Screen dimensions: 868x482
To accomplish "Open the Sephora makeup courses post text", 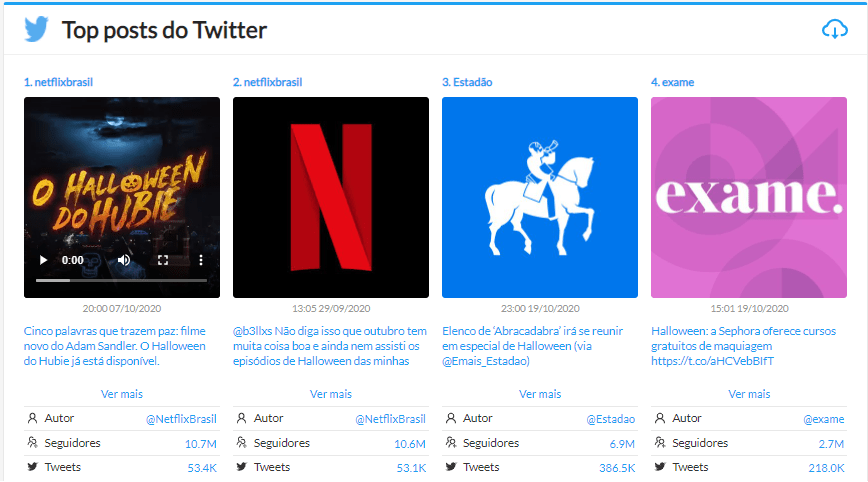I will (x=746, y=346).
